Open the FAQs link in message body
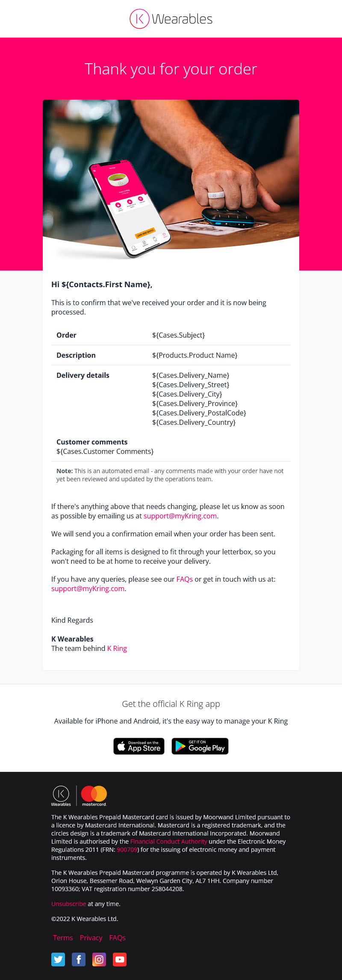 [185, 579]
